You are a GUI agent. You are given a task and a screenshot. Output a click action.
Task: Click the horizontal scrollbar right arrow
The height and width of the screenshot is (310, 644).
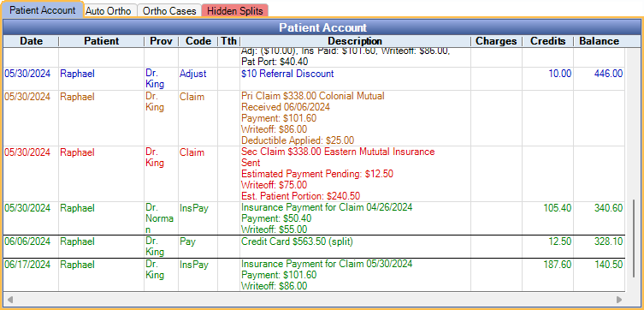click(619, 300)
